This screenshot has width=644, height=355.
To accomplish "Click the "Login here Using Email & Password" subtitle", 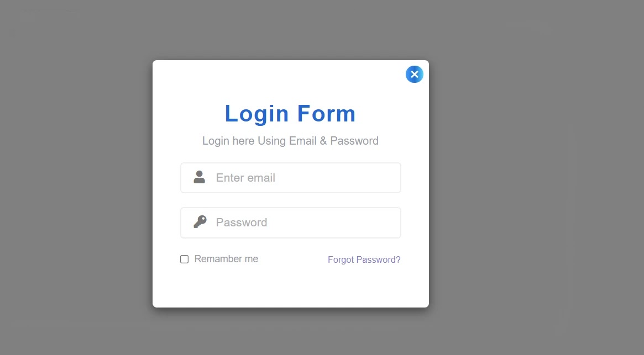I will (290, 141).
